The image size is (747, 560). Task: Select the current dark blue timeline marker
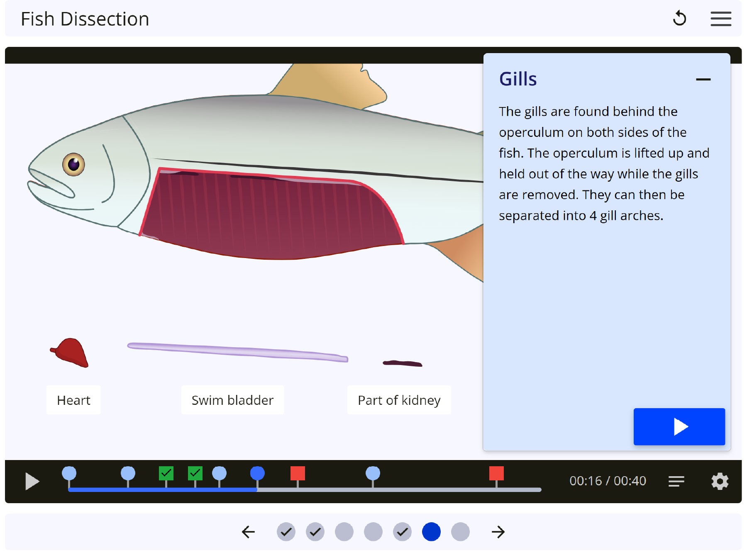(x=257, y=473)
